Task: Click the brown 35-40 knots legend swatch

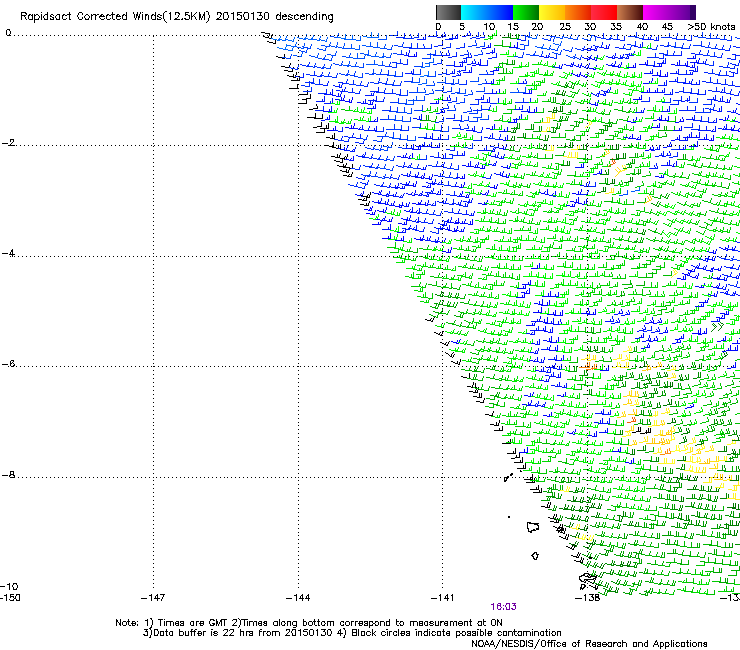Action: (630, 12)
